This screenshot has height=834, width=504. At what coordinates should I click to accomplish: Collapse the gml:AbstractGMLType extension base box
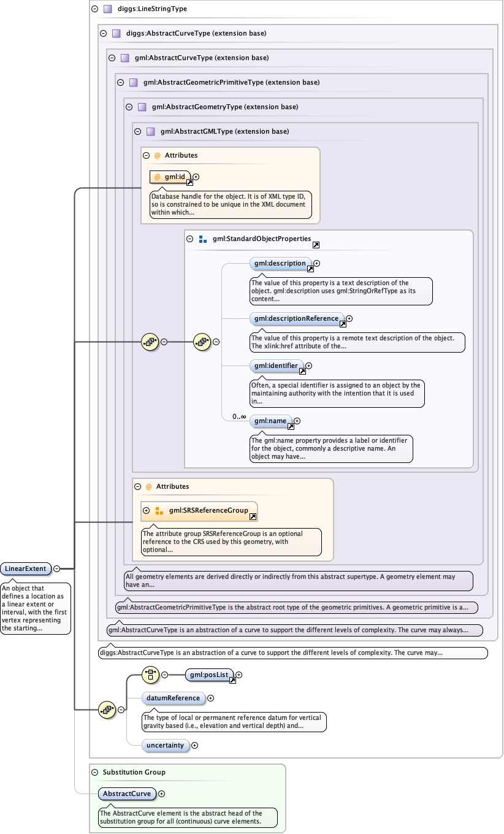pos(137,131)
